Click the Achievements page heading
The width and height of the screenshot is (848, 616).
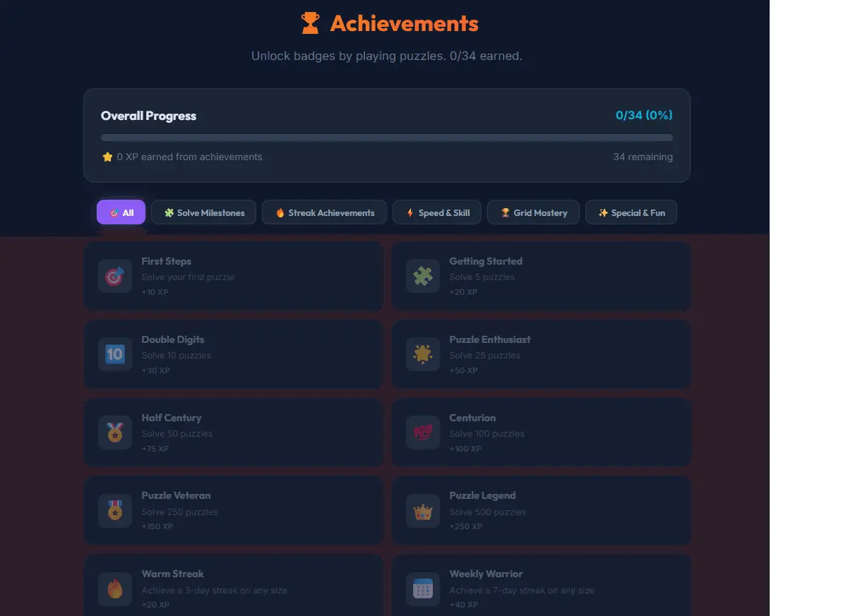point(405,23)
